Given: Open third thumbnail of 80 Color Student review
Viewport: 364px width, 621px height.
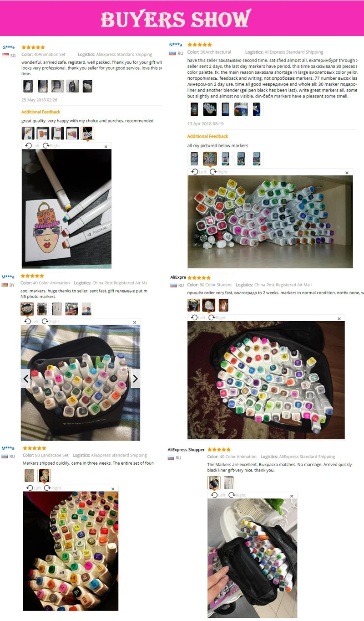Looking at the screenshot, I should point(223,305).
